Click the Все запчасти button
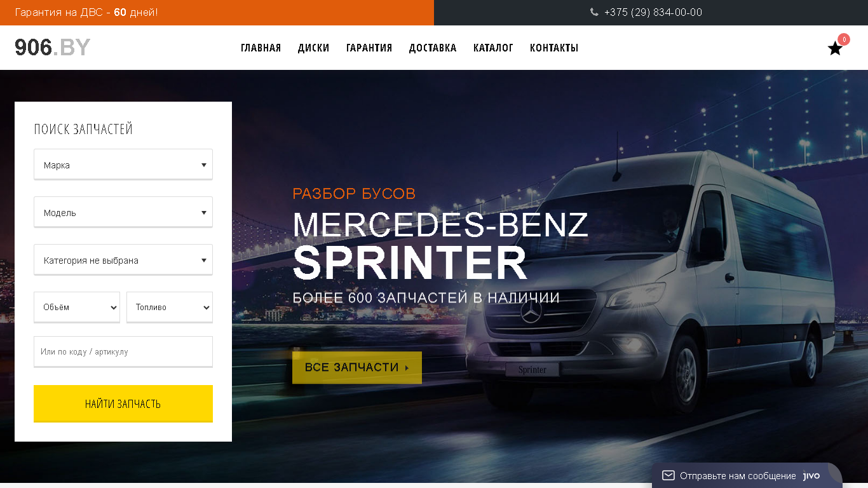Viewport: 868px width, 488px height. pyautogui.click(x=357, y=367)
